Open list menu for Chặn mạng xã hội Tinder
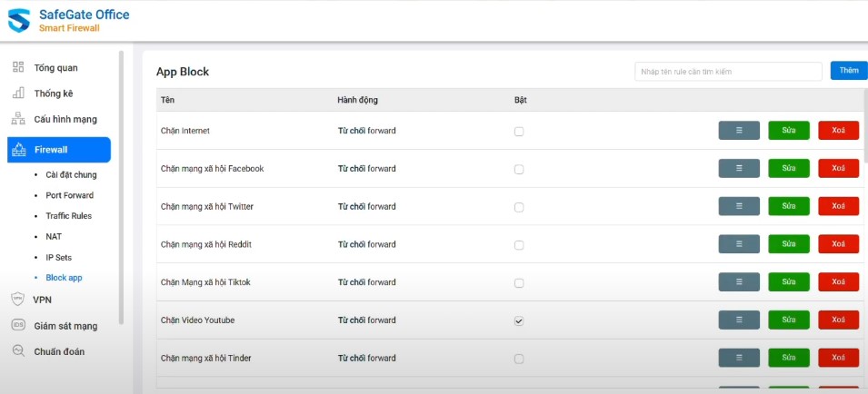This screenshot has width=868, height=394. 739,358
